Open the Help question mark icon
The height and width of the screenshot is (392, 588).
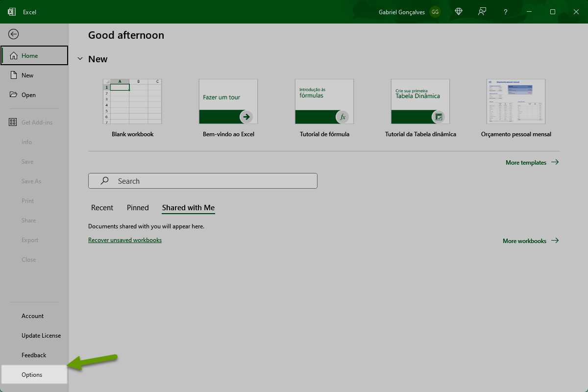point(506,12)
